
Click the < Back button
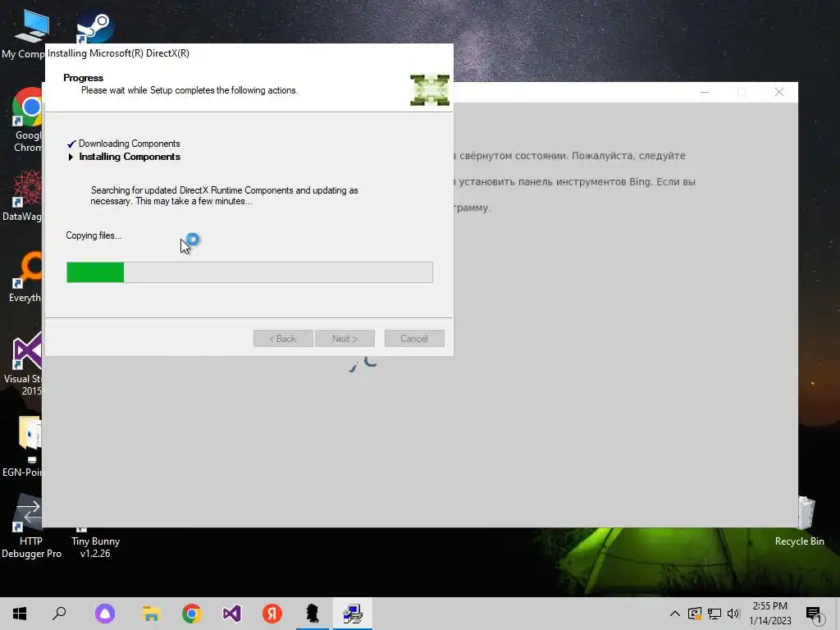(x=283, y=339)
